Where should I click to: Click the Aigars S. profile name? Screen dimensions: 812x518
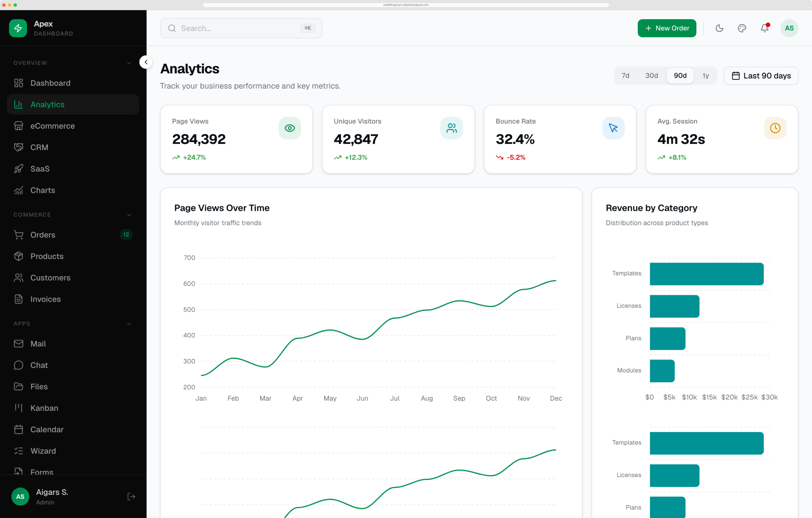click(x=52, y=492)
